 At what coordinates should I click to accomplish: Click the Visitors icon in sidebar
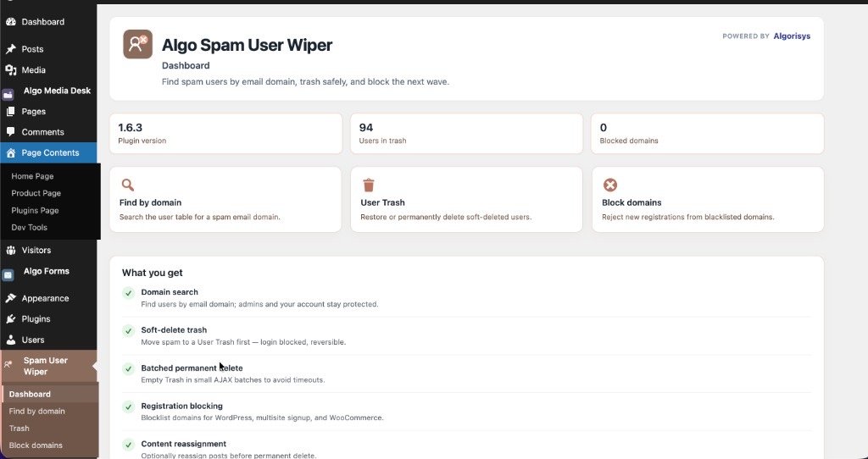click(x=10, y=251)
